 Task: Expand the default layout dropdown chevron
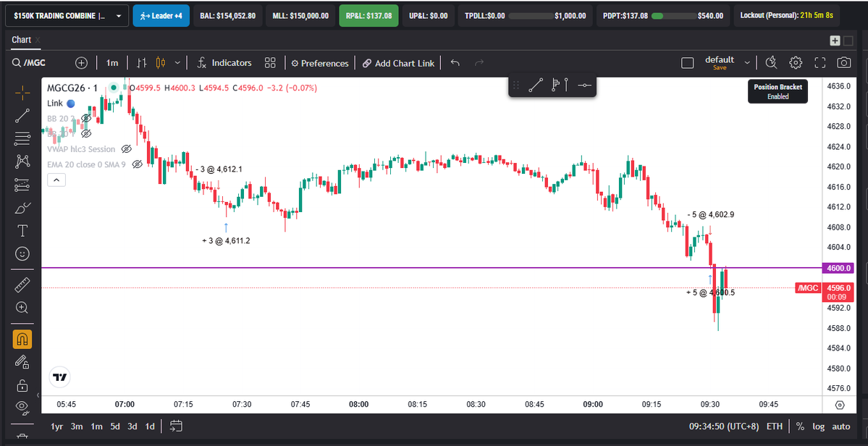click(x=747, y=63)
